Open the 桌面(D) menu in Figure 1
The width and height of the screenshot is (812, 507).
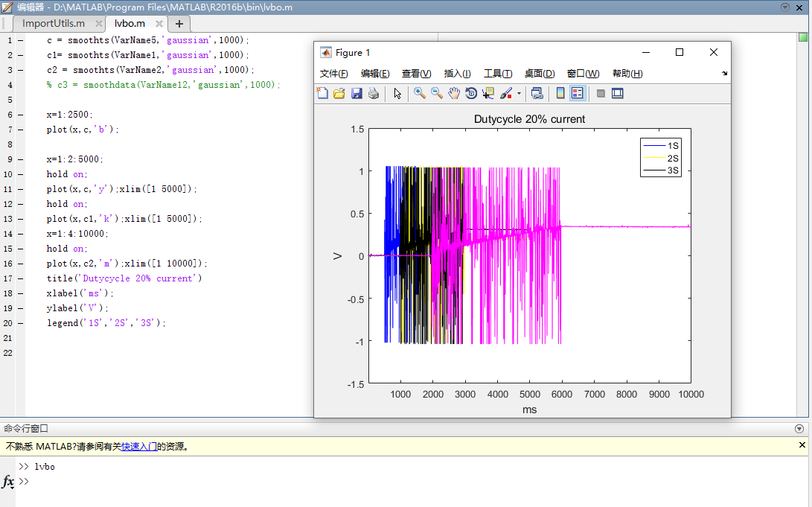tap(540, 74)
